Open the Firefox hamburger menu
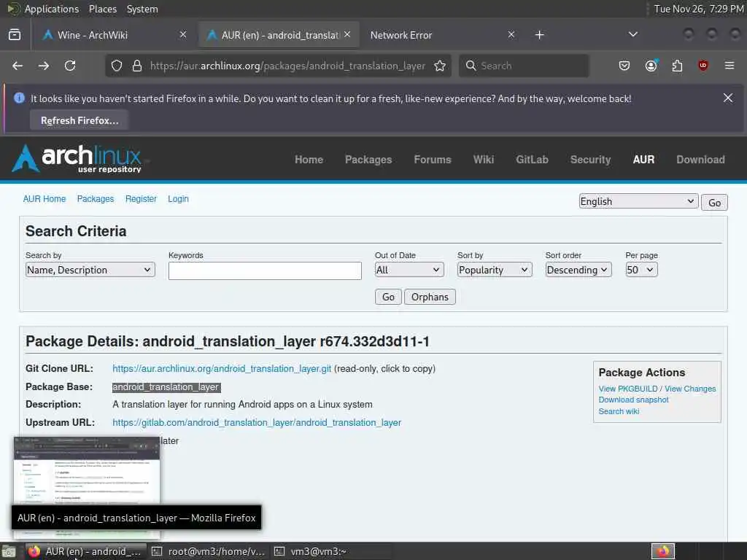 tap(729, 66)
